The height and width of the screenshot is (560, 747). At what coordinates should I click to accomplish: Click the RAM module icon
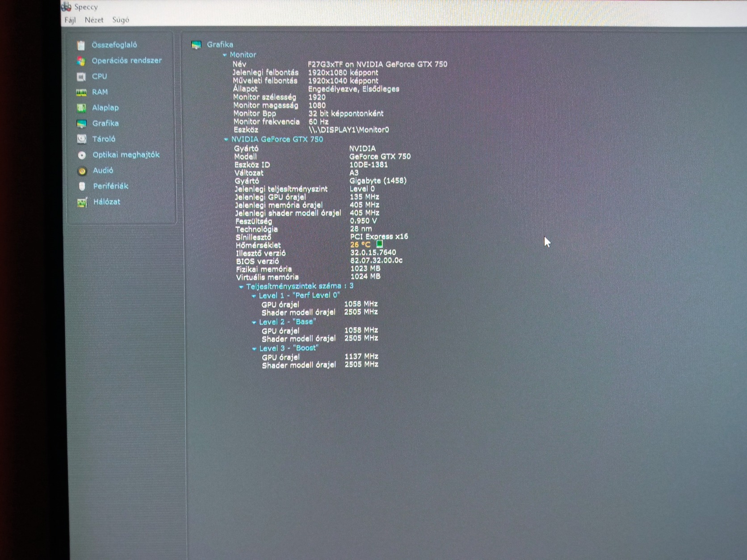click(81, 92)
